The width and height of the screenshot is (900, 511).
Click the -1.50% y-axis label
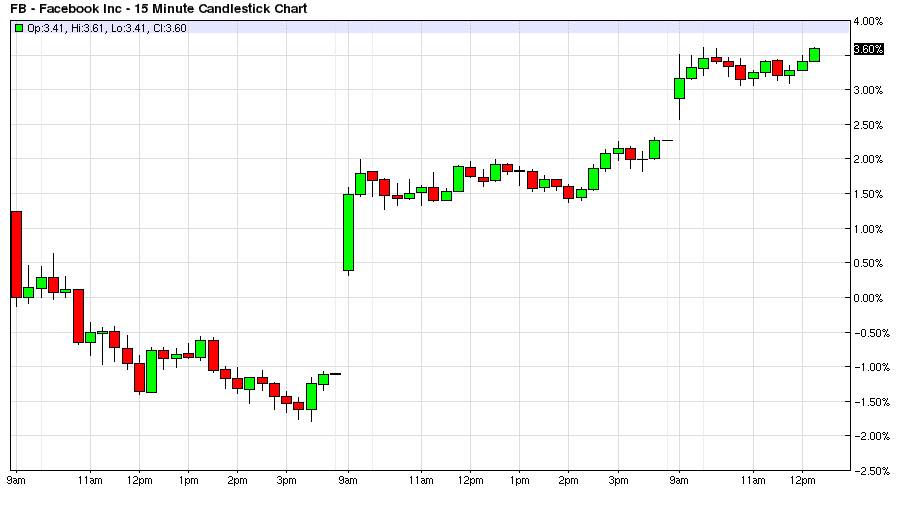[870, 402]
